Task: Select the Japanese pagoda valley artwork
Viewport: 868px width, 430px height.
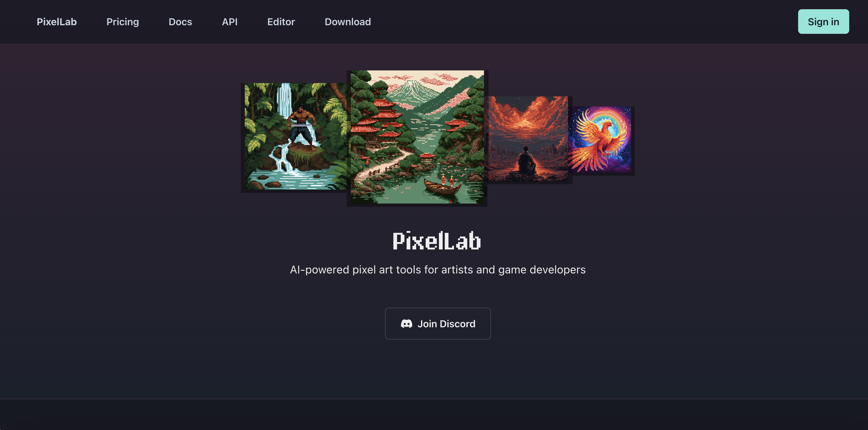Action: 417,137
